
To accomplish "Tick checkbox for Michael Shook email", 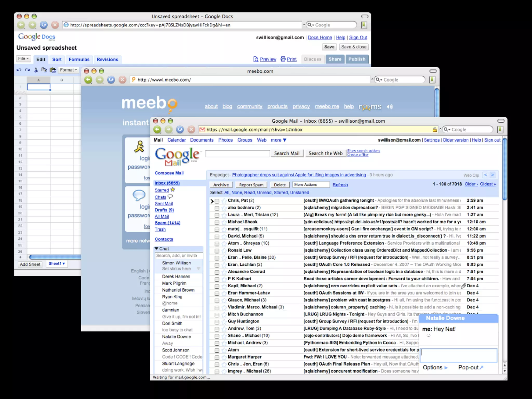I will pyautogui.click(x=217, y=222).
